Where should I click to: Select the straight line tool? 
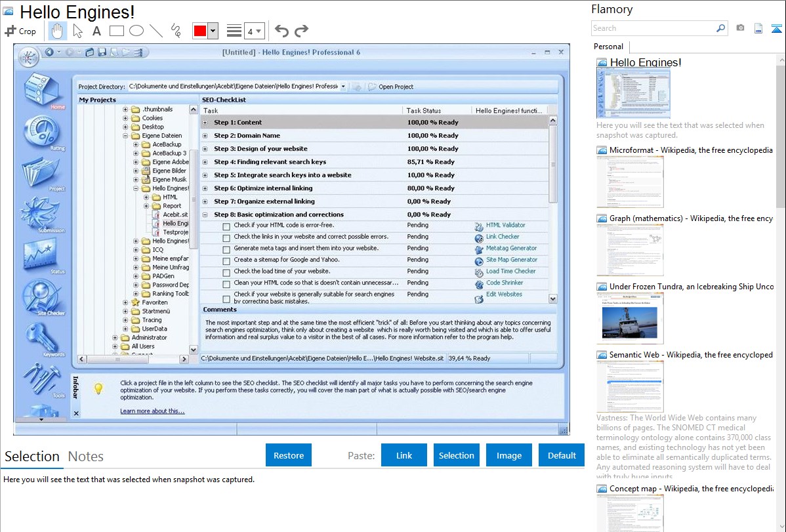click(x=156, y=31)
